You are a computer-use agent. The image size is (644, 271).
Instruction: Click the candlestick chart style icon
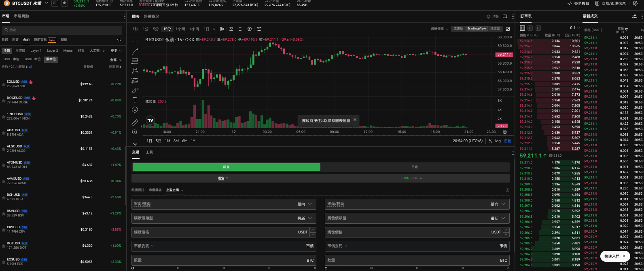click(222, 29)
